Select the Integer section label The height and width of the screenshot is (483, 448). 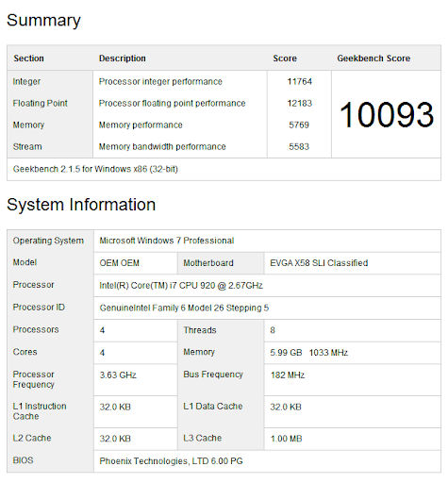[x=26, y=82]
